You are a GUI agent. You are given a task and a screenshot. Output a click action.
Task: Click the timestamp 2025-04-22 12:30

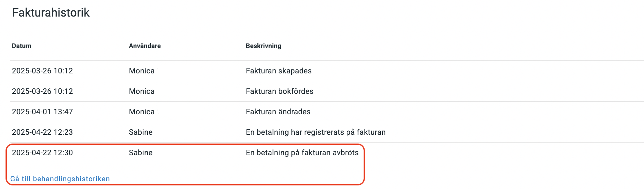click(42, 152)
